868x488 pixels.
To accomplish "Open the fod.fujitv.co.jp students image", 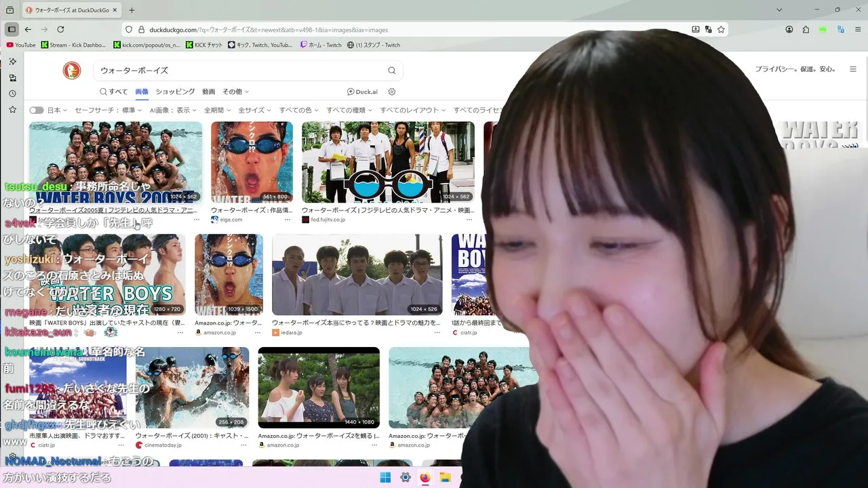I will 388,162.
